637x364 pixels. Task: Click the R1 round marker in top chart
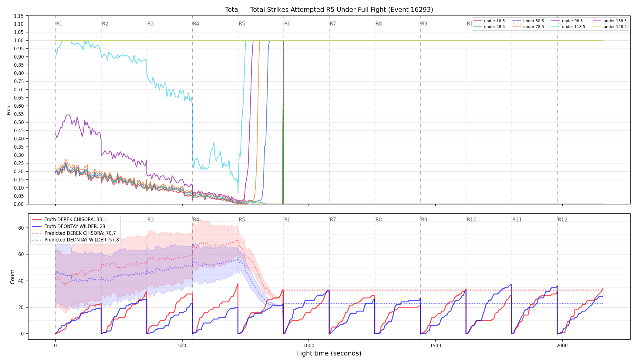(59, 24)
